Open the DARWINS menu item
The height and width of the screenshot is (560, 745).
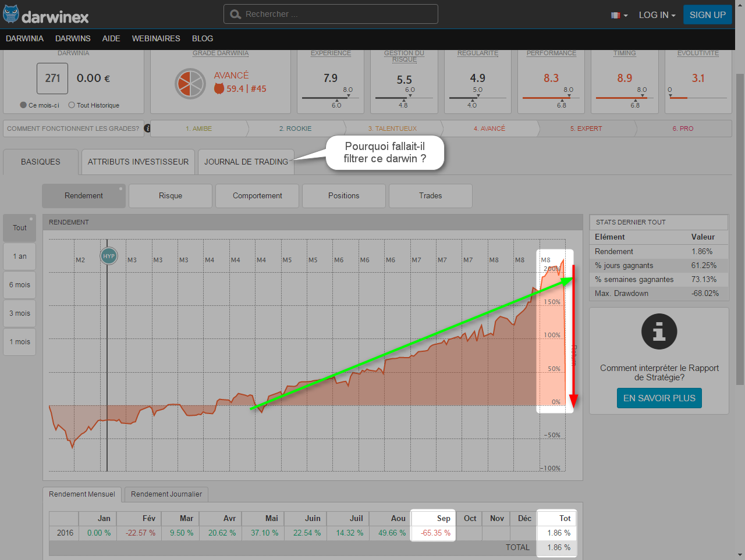pyautogui.click(x=73, y=38)
